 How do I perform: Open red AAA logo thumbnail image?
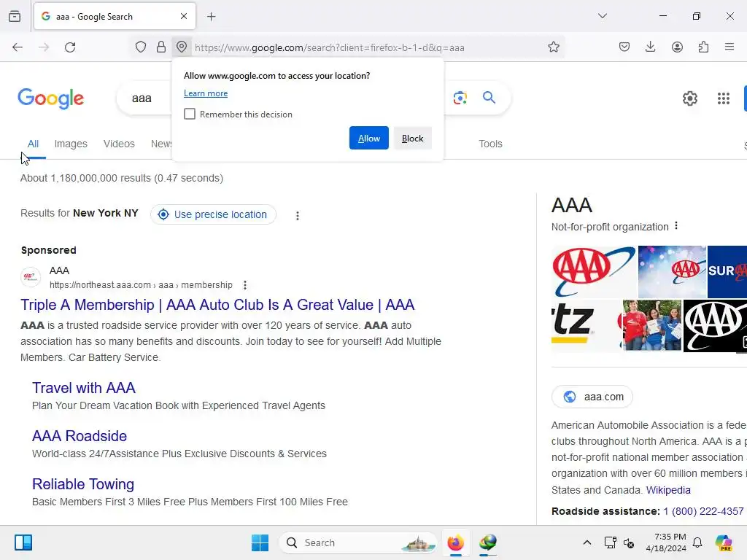click(x=594, y=271)
